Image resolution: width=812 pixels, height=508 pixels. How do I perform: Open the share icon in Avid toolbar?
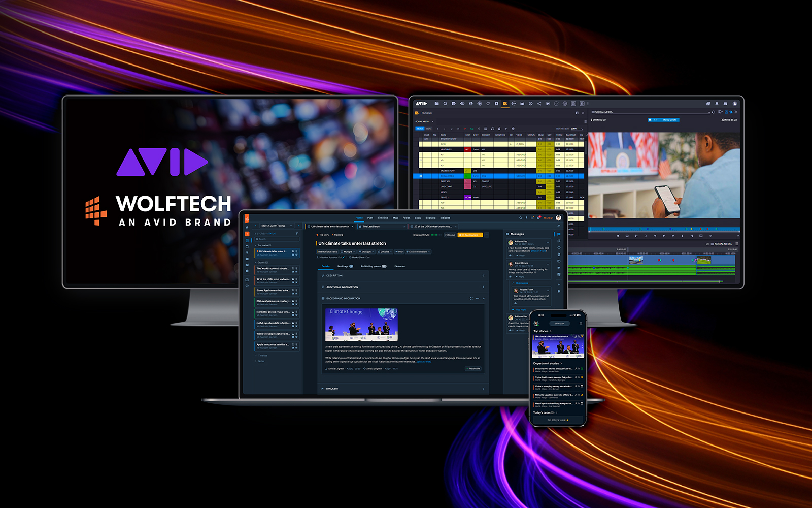[539, 104]
